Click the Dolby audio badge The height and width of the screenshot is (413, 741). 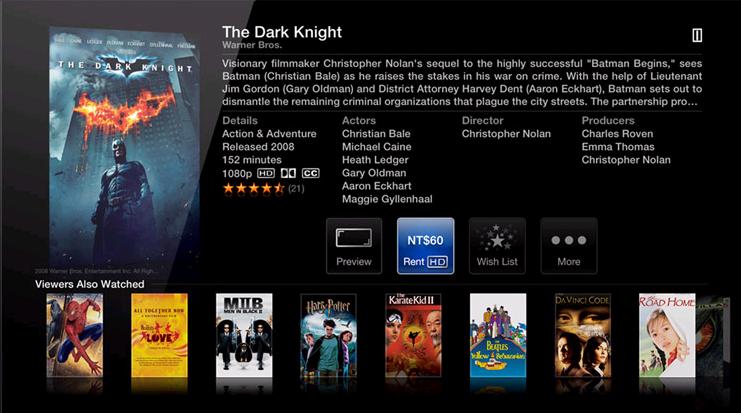pyautogui.click(x=288, y=173)
